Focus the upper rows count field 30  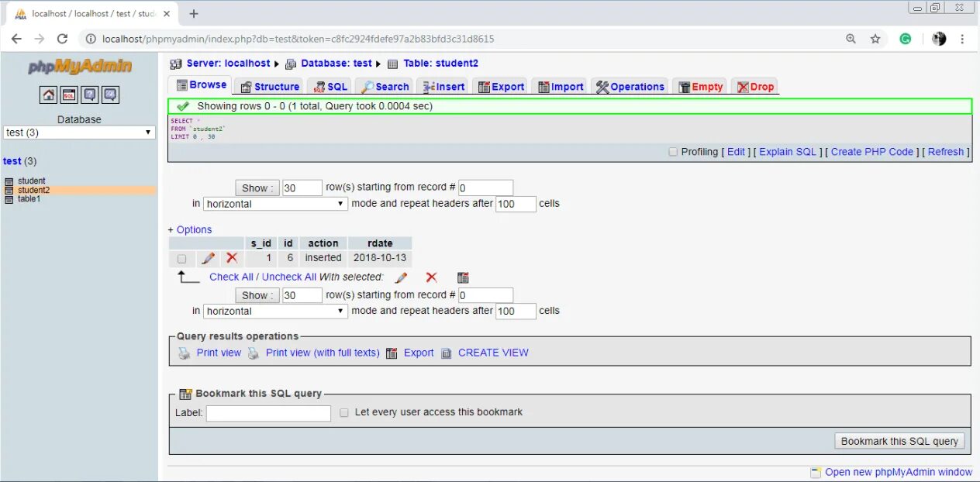[x=302, y=188]
